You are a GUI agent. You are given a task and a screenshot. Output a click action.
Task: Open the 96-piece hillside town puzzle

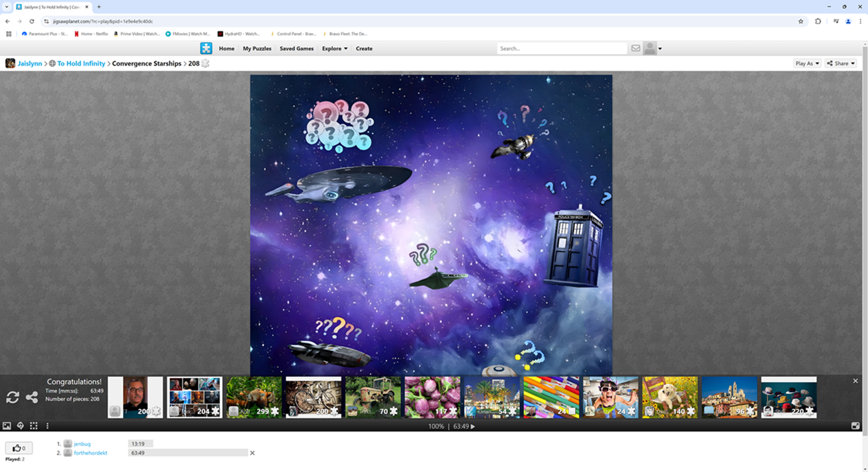pos(729,397)
